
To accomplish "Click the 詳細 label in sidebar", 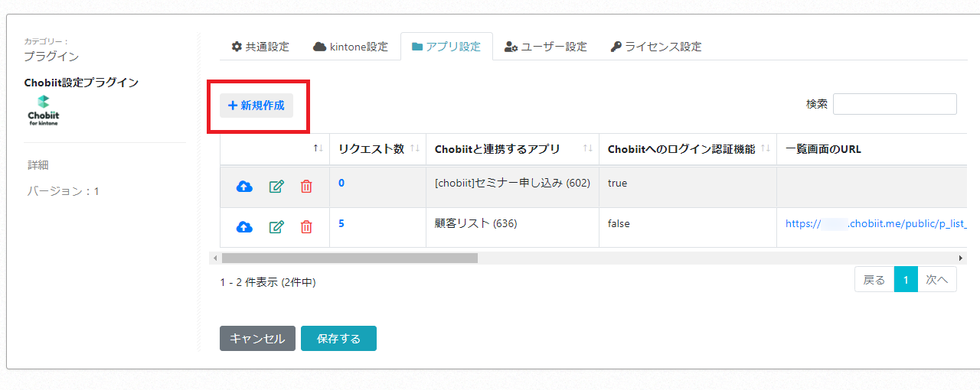I will click(x=38, y=165).
